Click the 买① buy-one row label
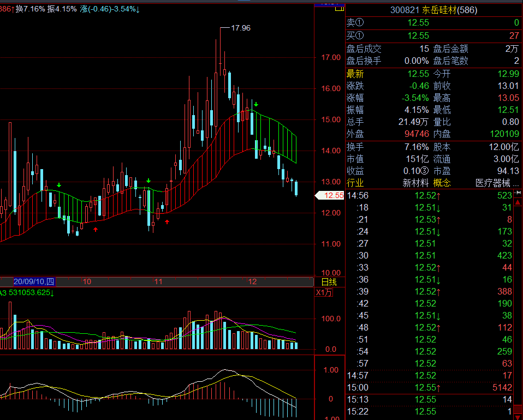523x420 pixels. 355,35
